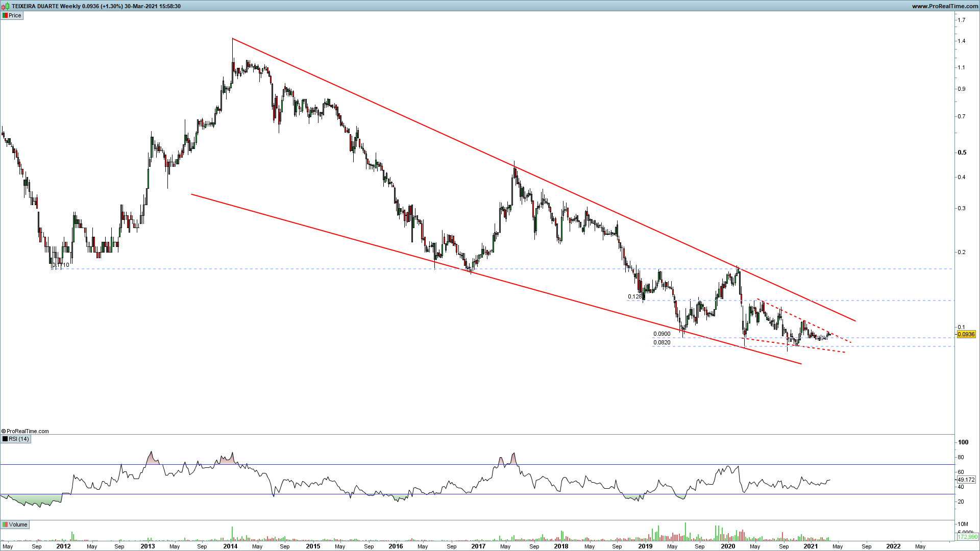Image resolution: width=980 pixels, height=551 pixels.
Task: Open the RSI (14) indicator label
Action: (x=19, y=439)
